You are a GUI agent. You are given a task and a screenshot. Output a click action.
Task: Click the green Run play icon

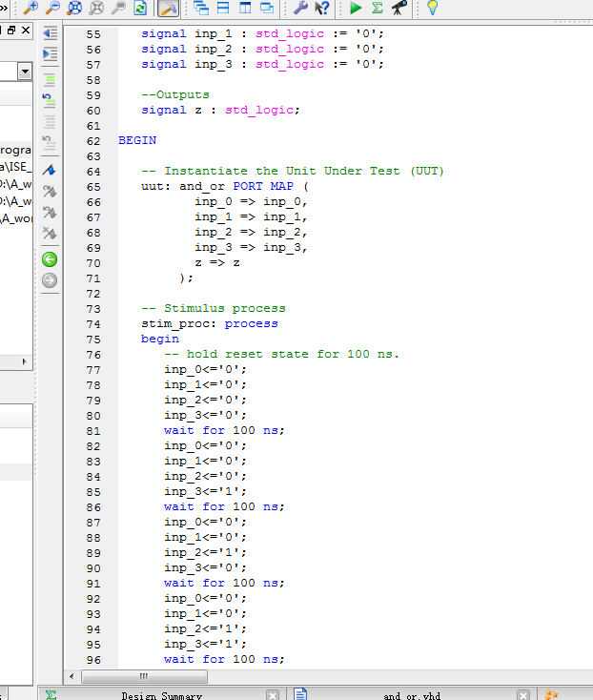[x=356, y=8]
